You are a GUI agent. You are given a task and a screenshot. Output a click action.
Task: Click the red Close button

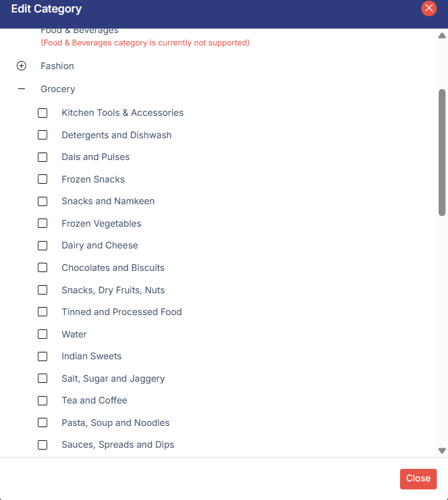tap(418, 479)
